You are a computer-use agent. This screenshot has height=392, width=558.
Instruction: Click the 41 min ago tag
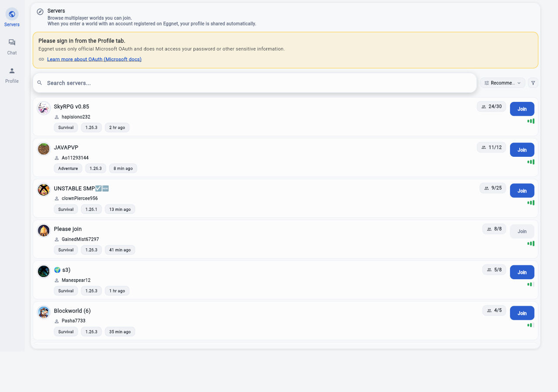point(120,250)
